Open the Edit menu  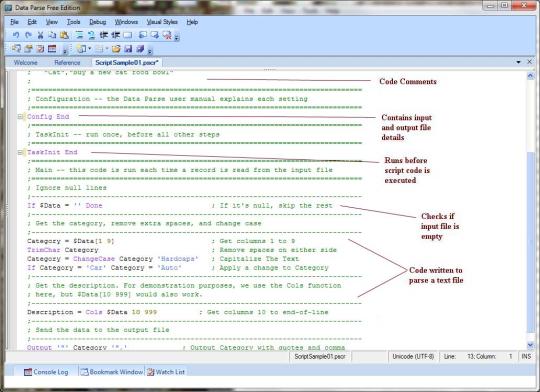click(32, 22)
